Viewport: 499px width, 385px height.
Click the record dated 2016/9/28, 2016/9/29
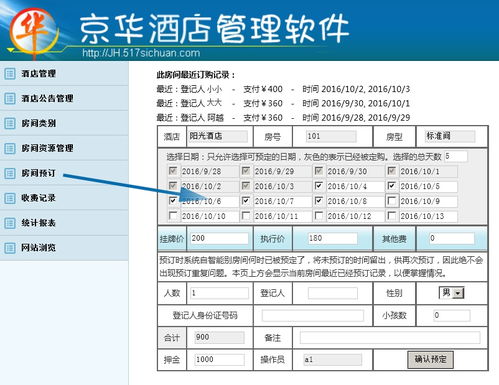click(283, 118)
